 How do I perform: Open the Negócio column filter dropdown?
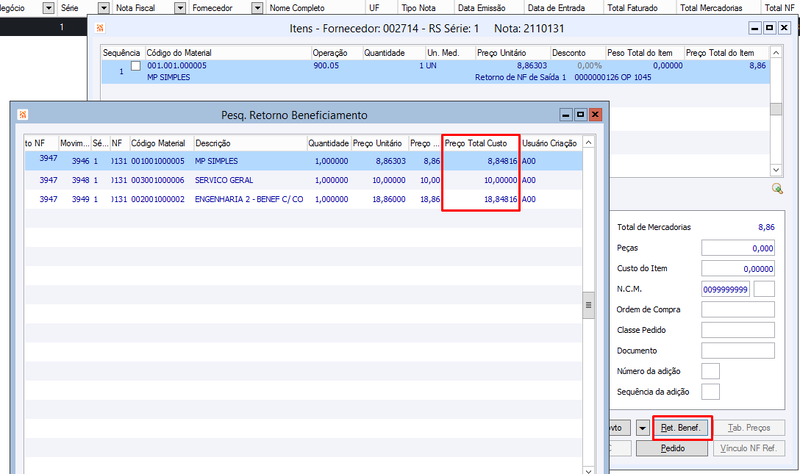tap(48, 8)
